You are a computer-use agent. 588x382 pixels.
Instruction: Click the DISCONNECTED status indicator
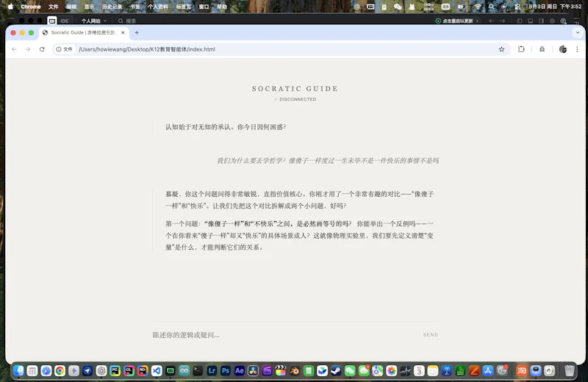295,99
